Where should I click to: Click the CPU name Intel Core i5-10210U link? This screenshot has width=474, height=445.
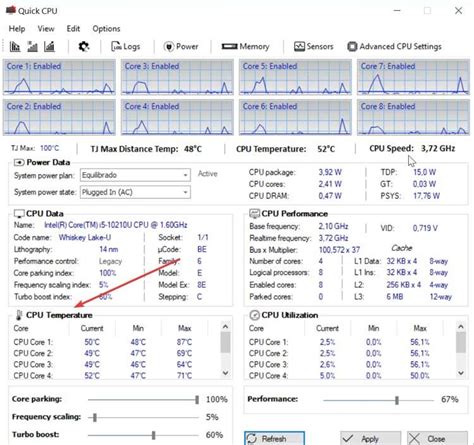116,225
